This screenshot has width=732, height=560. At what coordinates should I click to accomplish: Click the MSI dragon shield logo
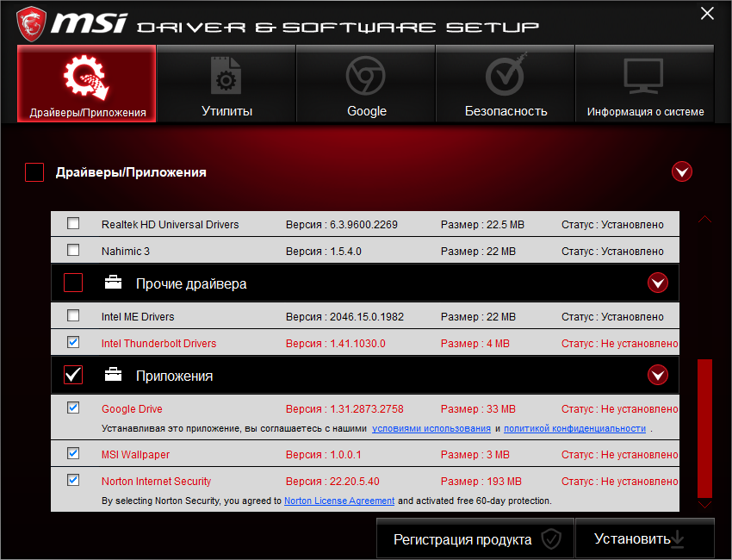(x=31, y=23)
